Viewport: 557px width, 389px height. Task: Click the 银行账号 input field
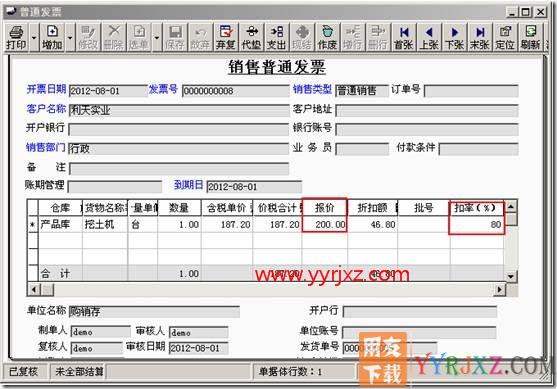point(426,129)
